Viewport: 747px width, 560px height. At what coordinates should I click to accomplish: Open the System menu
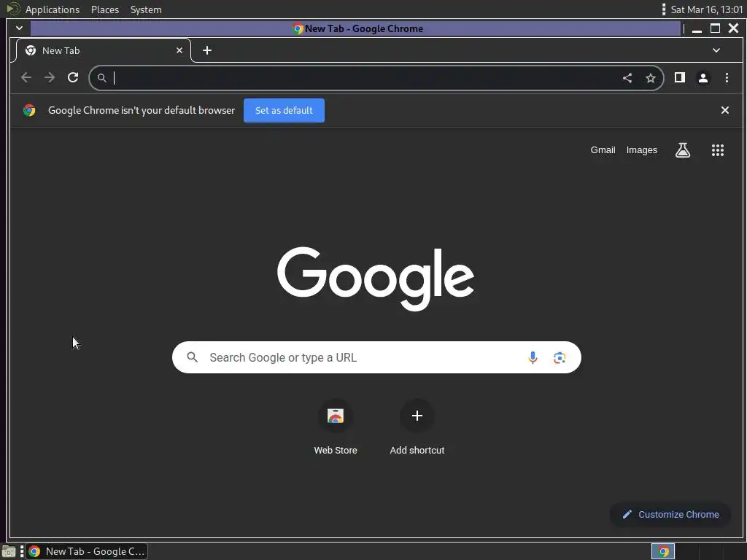[x=146, y=9]
